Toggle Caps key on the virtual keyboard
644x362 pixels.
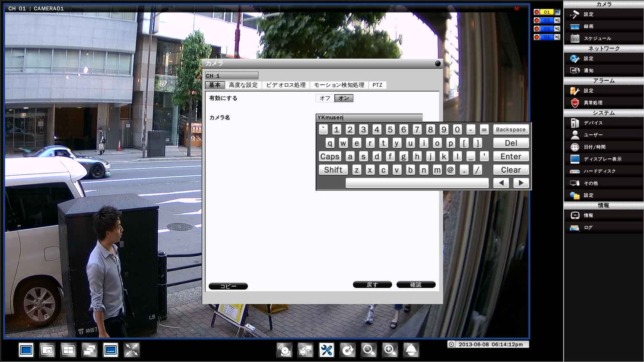(330, 157)
